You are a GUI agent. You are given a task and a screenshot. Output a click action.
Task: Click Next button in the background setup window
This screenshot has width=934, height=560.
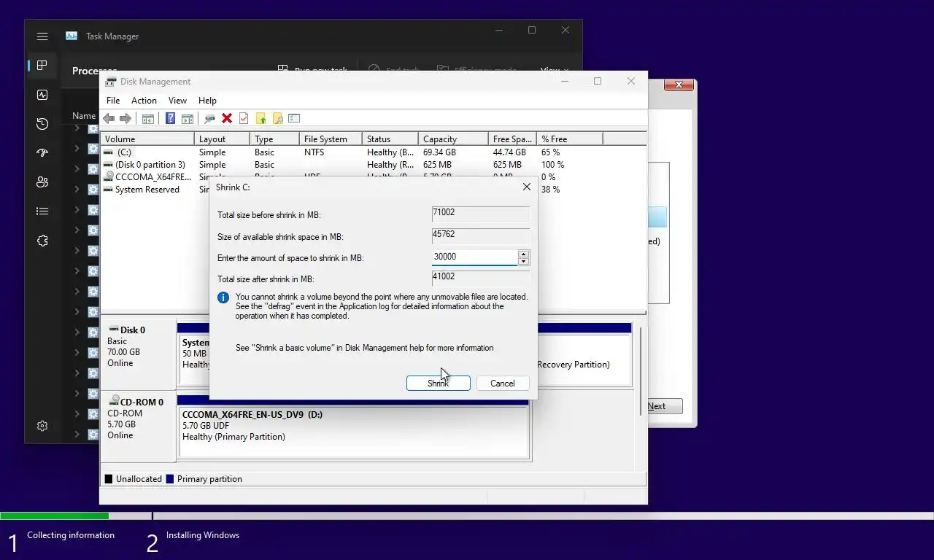pyautogui.click(x=663, y=406)
